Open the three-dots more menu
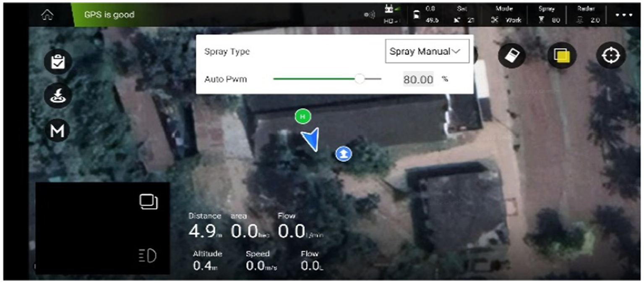Image resolution: width=644 pixels, height=283 pixels. (x=624, y=15)
